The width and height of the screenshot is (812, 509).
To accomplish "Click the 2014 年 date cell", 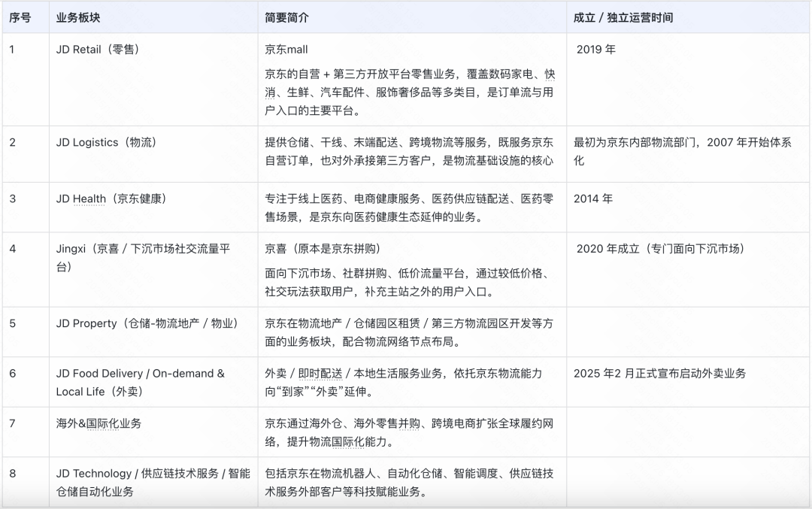I will click(593, 198).
